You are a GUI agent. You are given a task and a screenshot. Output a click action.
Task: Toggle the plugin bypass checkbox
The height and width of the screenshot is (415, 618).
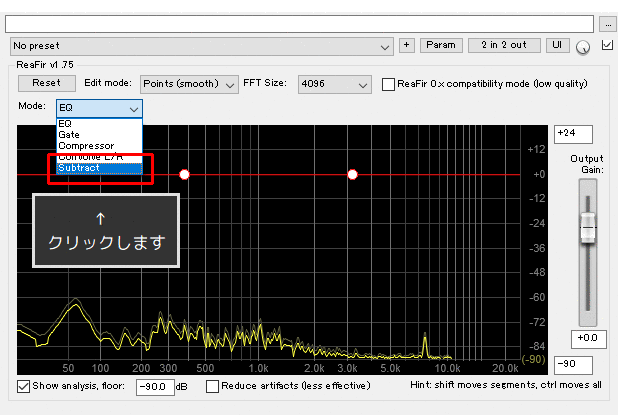(x=606, y=45)
